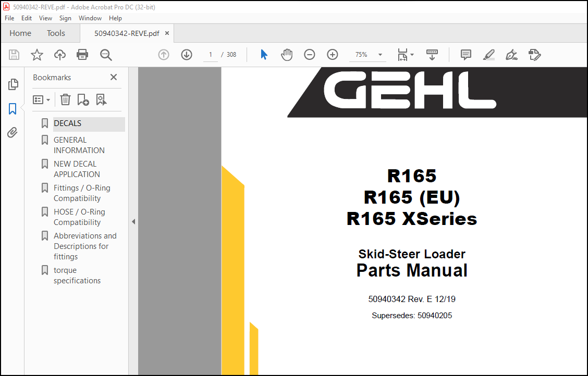Click the 'Parts Manual' title text

tap(412, 270)
